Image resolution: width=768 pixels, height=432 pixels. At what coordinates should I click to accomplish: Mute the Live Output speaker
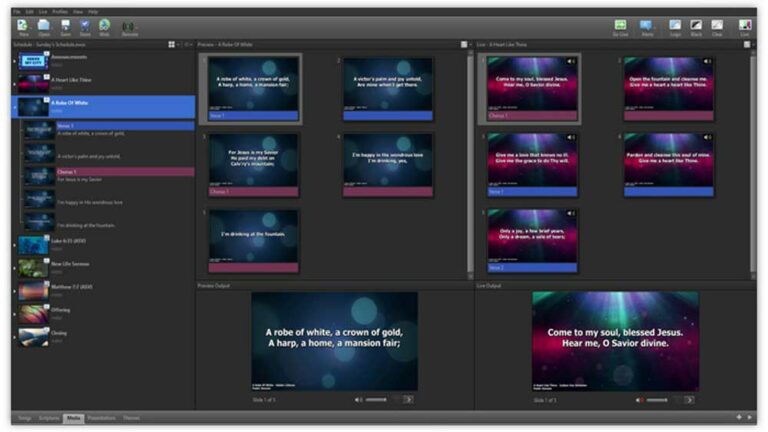coord(640,400)
